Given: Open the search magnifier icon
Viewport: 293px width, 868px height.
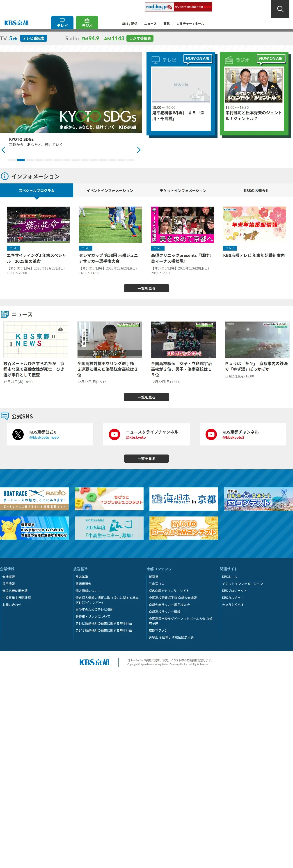Looking at the screenshot, I should [280, 9].
